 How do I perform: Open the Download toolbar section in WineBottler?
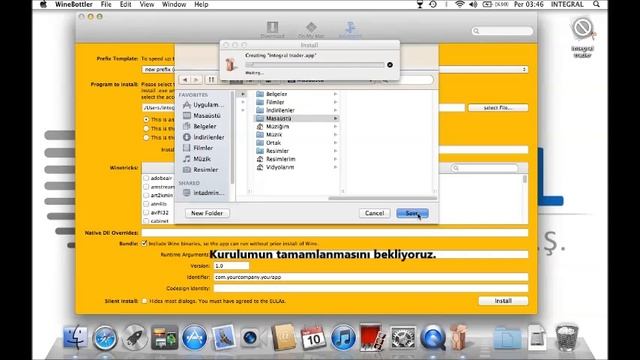click(x=272, y=30)
